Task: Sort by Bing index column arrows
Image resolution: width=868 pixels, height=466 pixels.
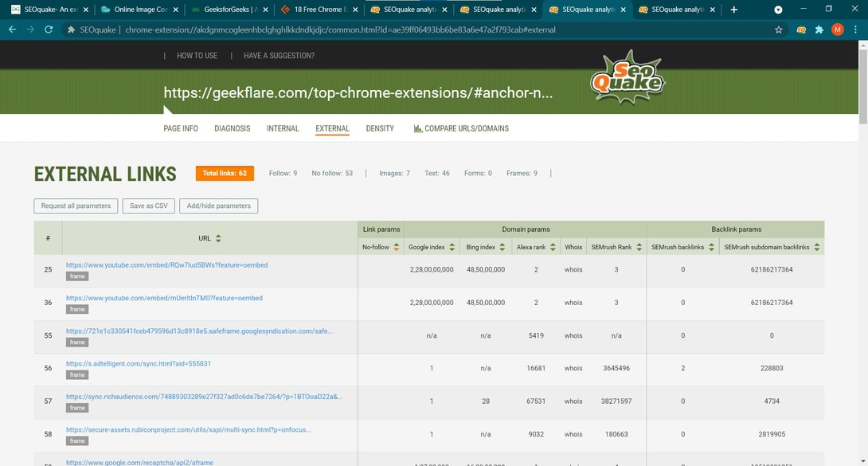Action: pyautogui.click(x=502, y=247)
